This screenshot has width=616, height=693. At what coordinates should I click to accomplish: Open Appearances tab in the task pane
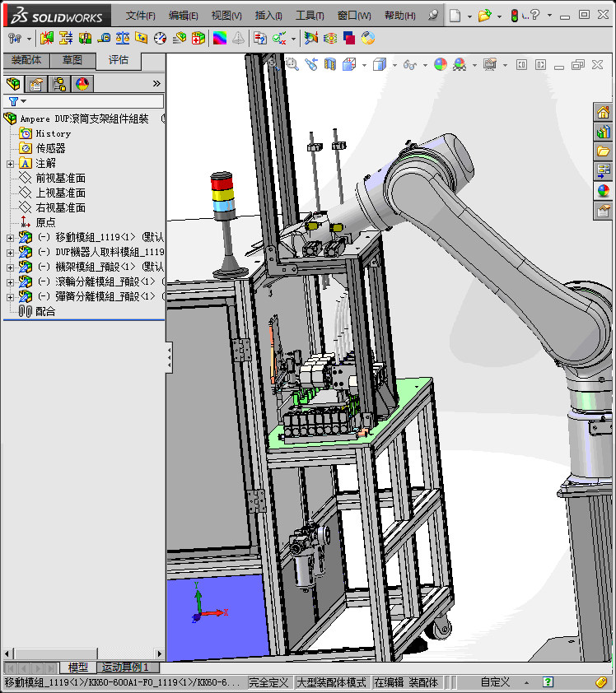coord(603,190)
